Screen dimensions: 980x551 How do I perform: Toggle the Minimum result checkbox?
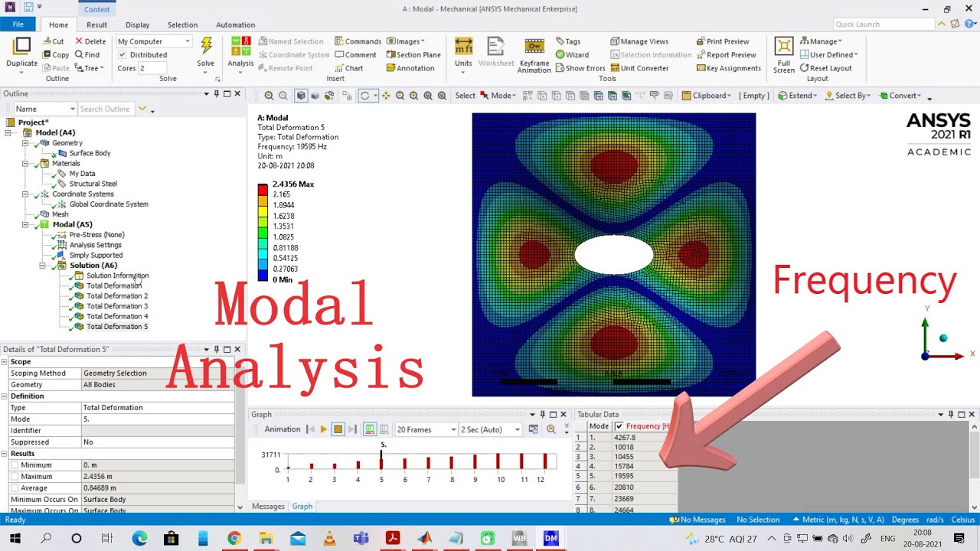[x=15, y=465]
